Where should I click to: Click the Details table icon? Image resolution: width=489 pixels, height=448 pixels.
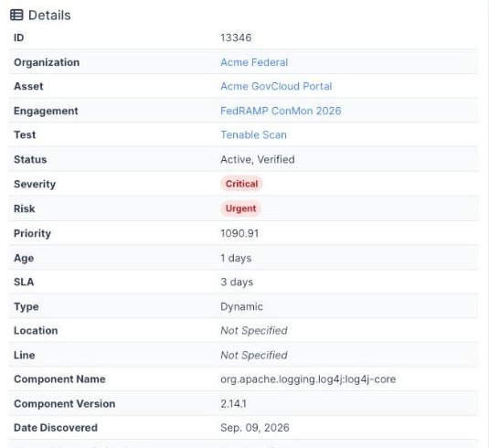pos(16,15)
